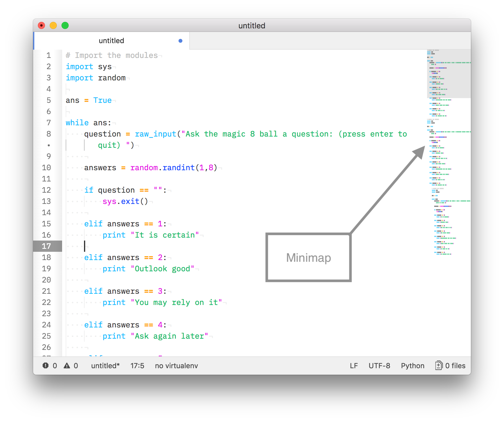Click line number 12 in the gutter
504x422 pixels.
[x=46, y=190]
